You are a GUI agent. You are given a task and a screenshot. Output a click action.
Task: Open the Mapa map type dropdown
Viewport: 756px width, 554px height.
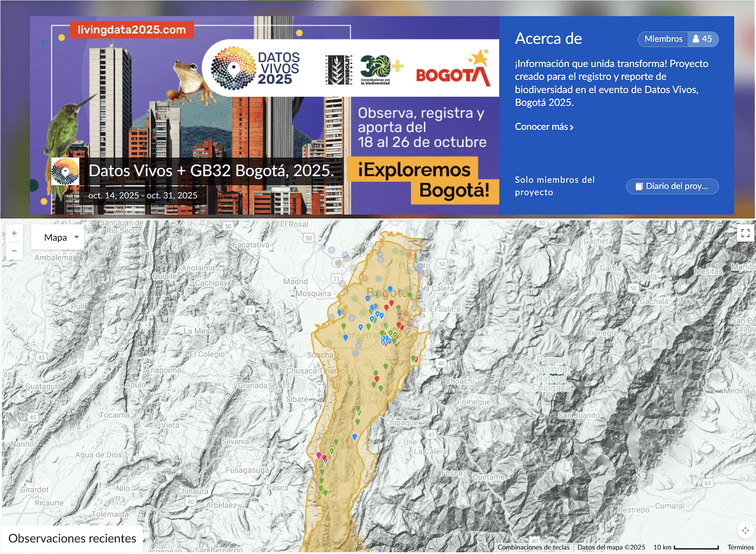coord(57,237)
